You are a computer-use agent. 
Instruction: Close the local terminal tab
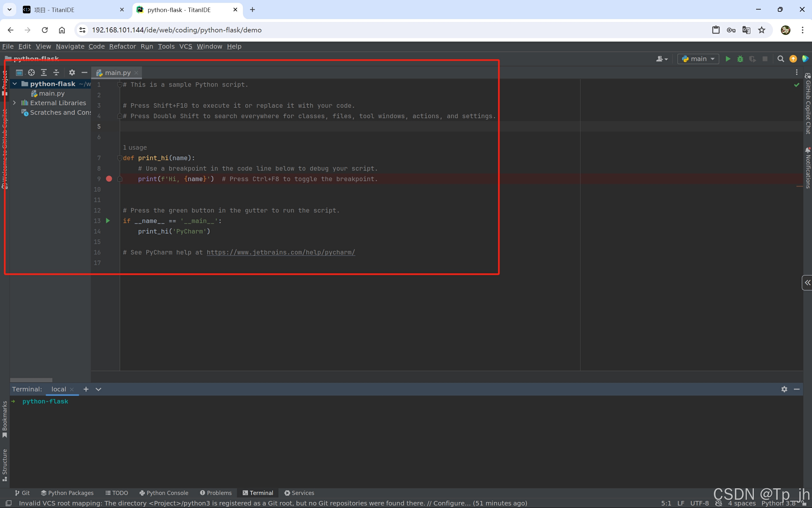click(71, 389)
